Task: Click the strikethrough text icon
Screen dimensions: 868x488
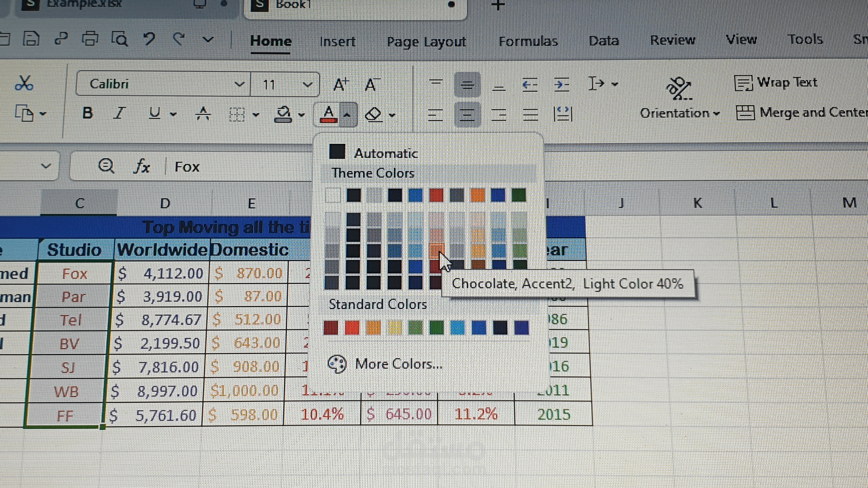Action: 203,113
